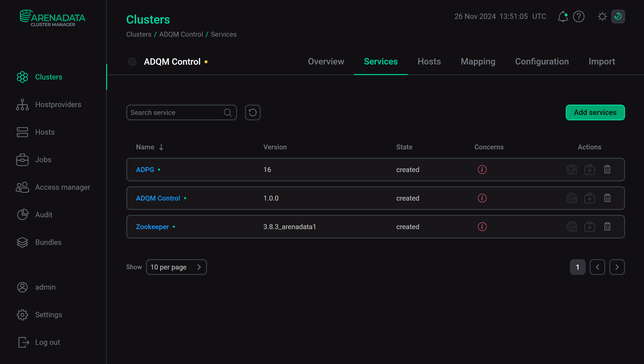View the concern details for Zookeeper
The image size is (644, 364).
[x=482, y=226]
